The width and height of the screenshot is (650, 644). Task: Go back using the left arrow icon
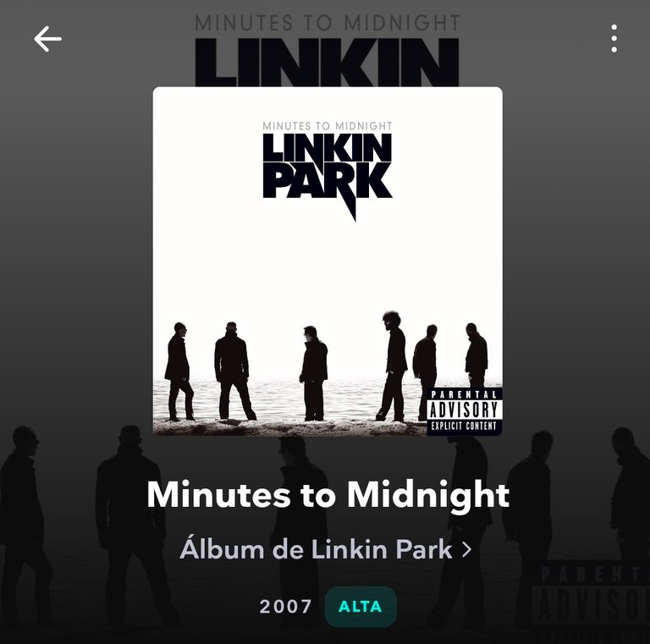click(x=47, y=39)
